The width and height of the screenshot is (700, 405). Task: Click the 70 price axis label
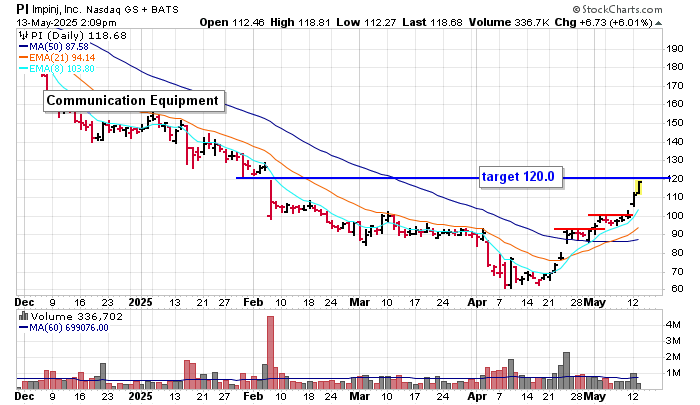pyautogui.click(x=677, y=271)
